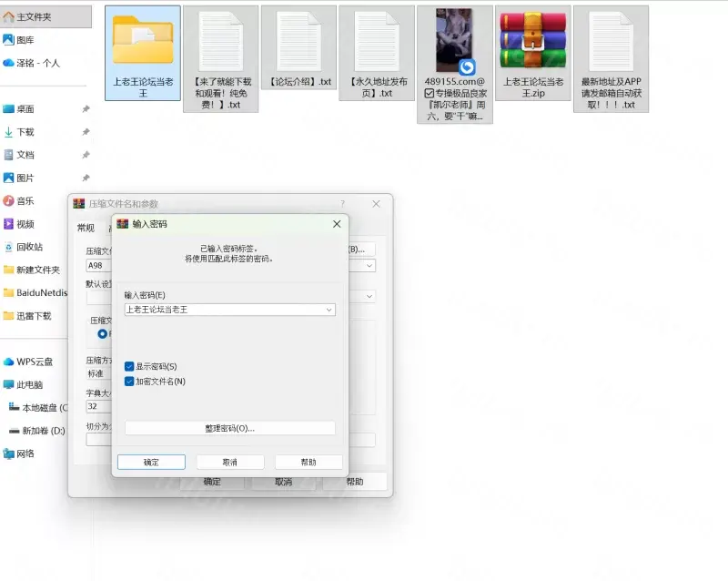
Task: Click the archive name field showing A98
Action: (x=99, y=265)
